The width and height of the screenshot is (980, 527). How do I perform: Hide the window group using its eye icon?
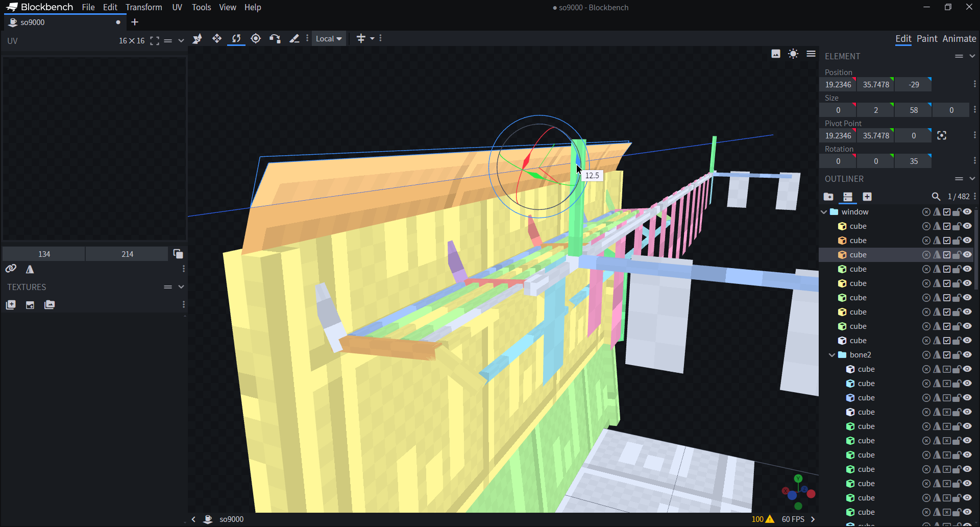[967, 212]
